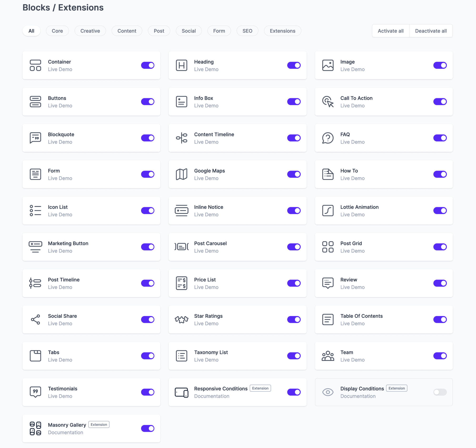Viewport: 476px width, 448px height.
Task: Disable the Container block toggle
Action: tap(148, 65)
